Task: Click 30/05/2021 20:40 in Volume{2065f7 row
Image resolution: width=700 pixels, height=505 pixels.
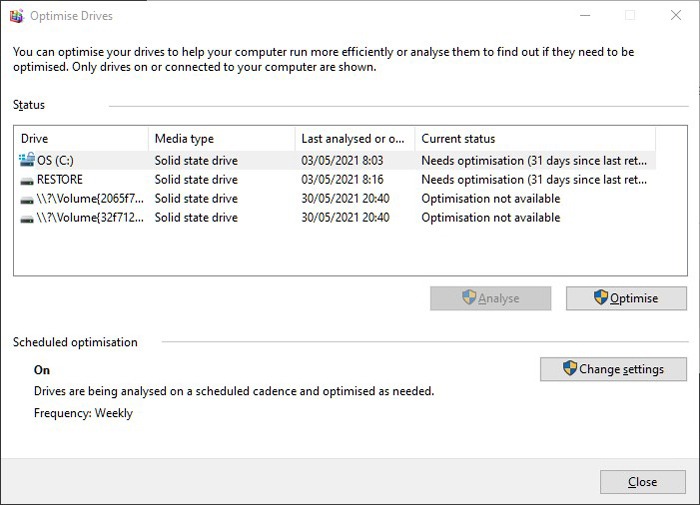Action: coord(346,199)
